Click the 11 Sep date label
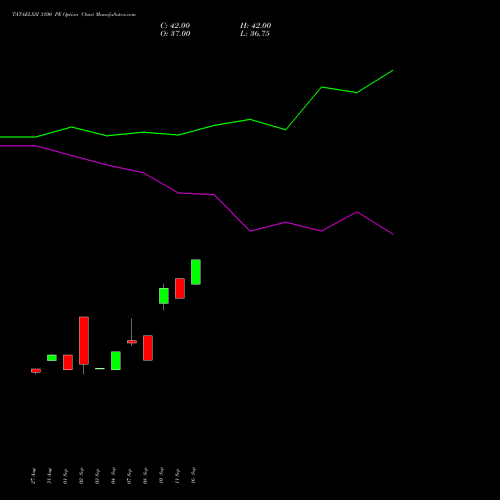Screen dimensions: 500x500 pyautogui.click(x=177, y=476)
